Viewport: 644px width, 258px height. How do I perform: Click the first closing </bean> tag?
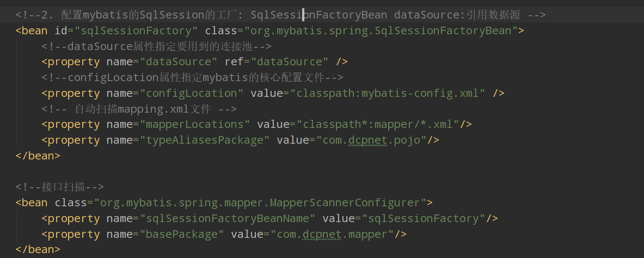[38, 156]
